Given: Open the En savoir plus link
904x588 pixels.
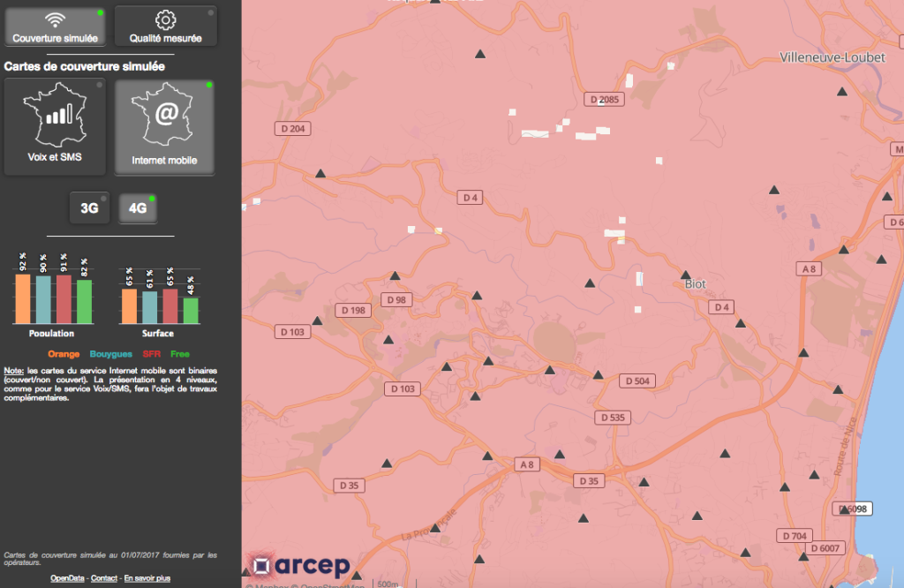Looking at the screenshot, I should coord(147,578).
